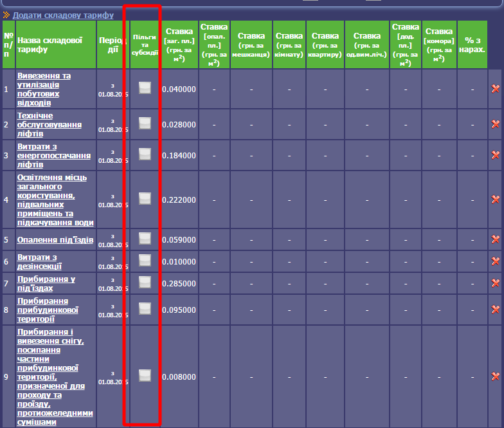The image size is (504, 428).
Task: Remove Прибирання у під'їздах tariff row
Action: point(495,283)
